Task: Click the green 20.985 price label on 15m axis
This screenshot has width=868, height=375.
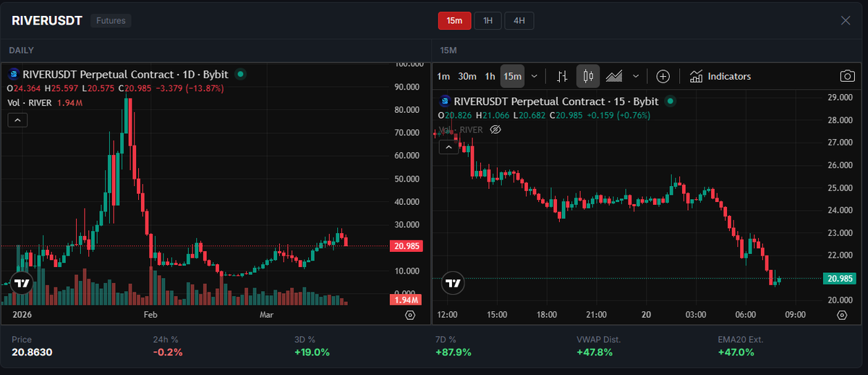Action: pyautogui.click(x=838, y=278)
